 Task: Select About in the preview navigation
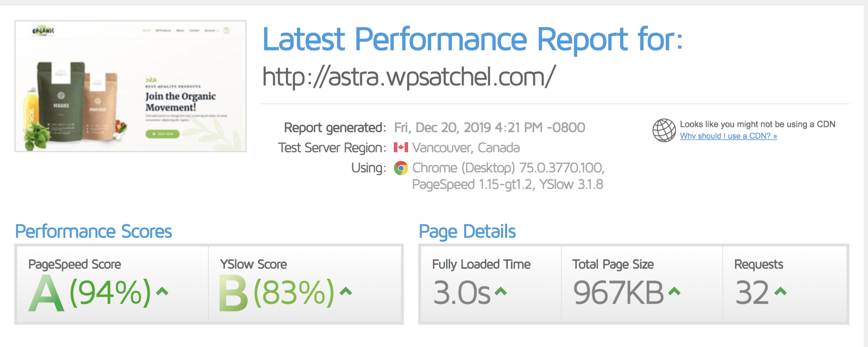(x=180, y=30)
